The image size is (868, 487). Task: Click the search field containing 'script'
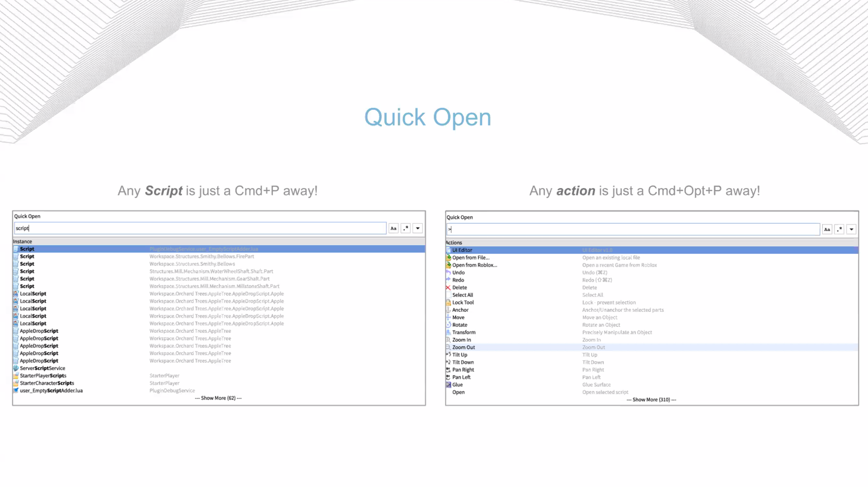point(200,228)
